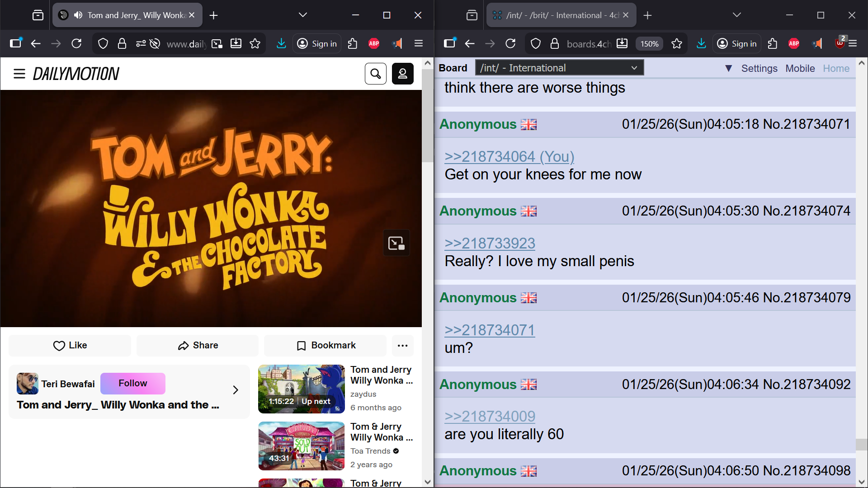Expand the Teri Bewafai channel chevron
Image resolution: width=868 pixels, height=488 pixels.
tap(235, 389)
